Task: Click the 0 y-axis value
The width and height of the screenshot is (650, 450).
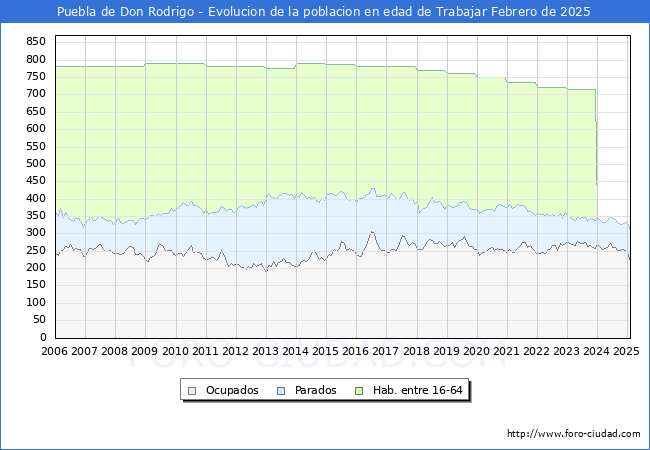Action: click(43, 337)
